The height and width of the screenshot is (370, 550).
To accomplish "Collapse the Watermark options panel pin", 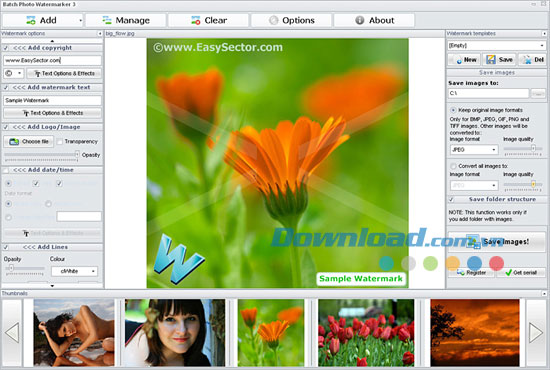I will click(x=100, y=34).
